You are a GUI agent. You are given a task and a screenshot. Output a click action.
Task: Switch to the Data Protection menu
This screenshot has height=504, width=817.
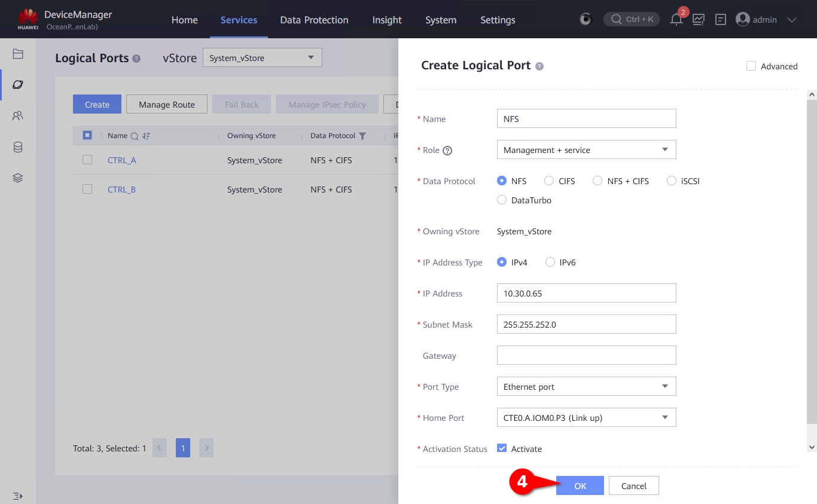point(314,20)
